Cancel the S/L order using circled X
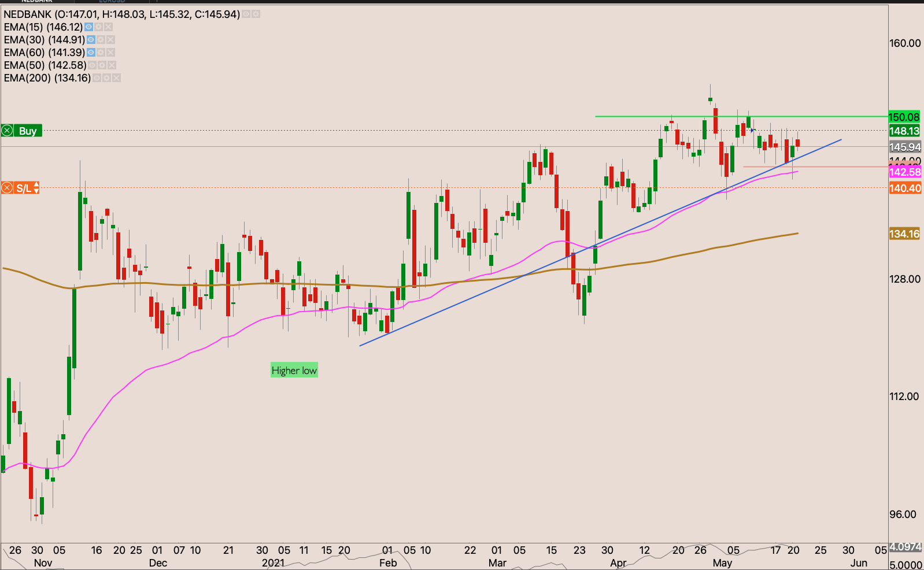The height and width of the screenshot is (570, 924). click(7, 188)
